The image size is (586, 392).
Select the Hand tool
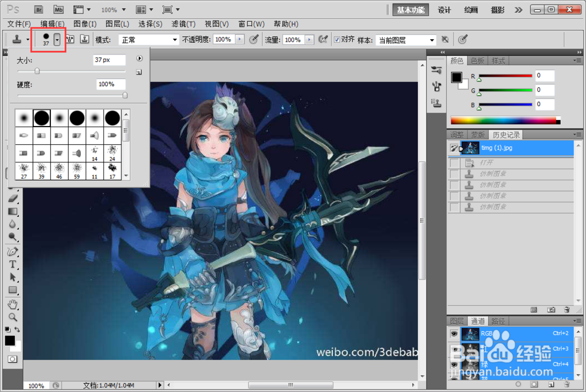click(13, 305)
